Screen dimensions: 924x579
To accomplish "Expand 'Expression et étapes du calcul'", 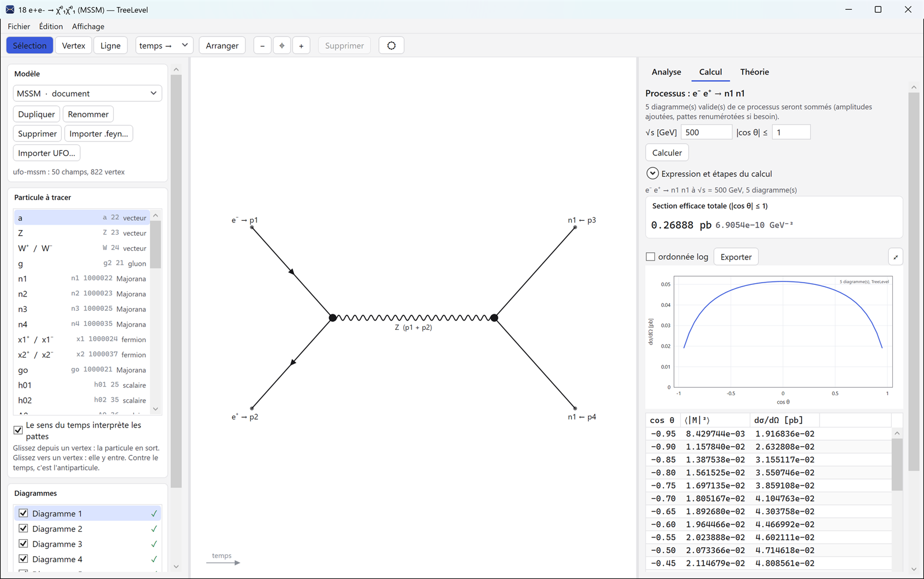I will pyautogui.click(x=652, y=173).
